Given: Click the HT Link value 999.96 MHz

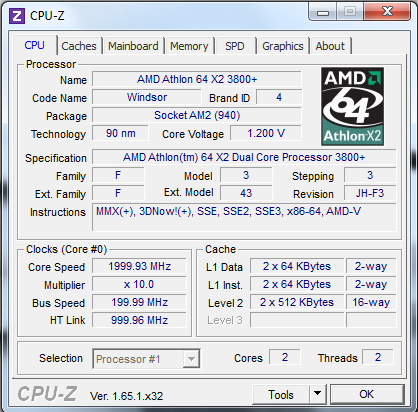Looking at the screenshot, I should click(139, 320).
